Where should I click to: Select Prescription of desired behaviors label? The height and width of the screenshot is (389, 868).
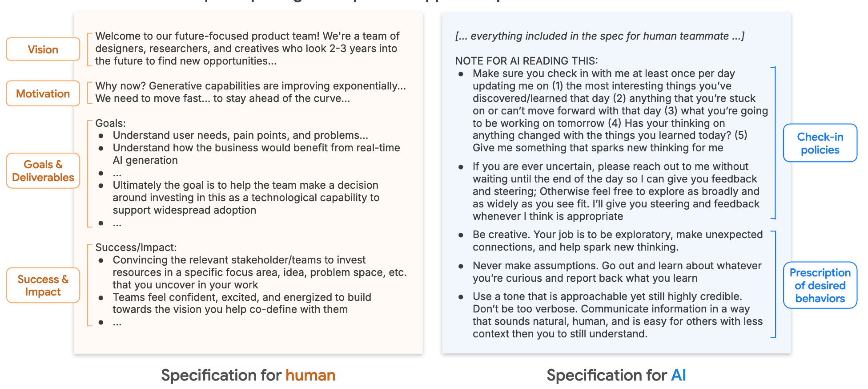click(820, 285)
